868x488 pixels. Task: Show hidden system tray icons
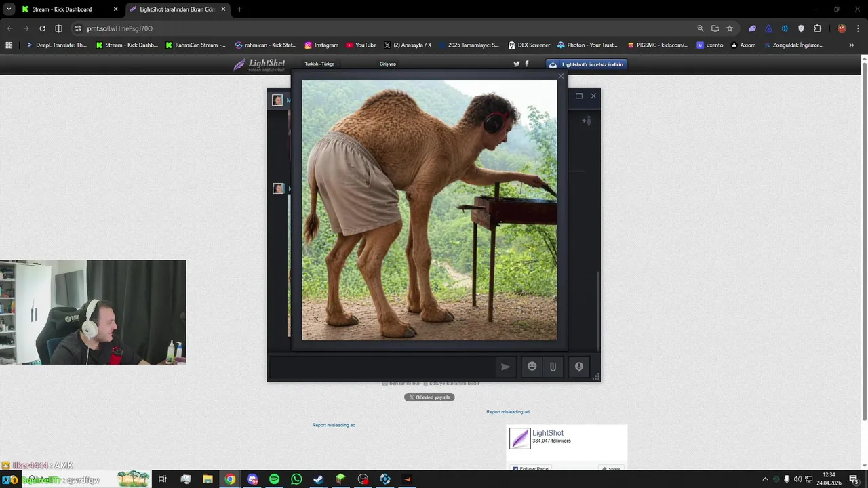tap(765, 479)
